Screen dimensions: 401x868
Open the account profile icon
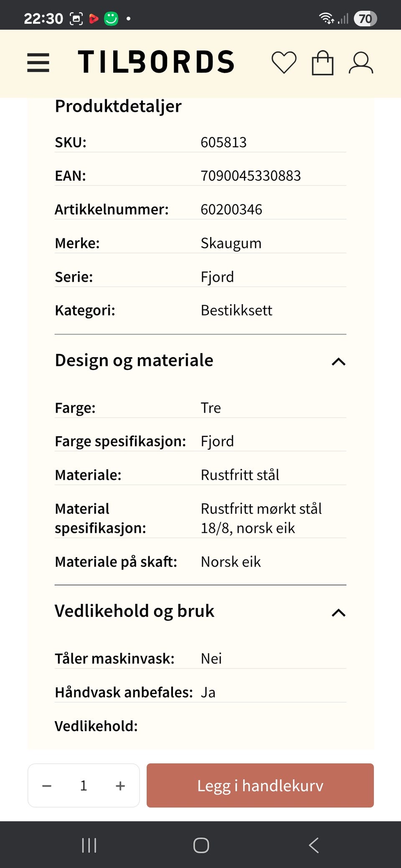point(361,63)
